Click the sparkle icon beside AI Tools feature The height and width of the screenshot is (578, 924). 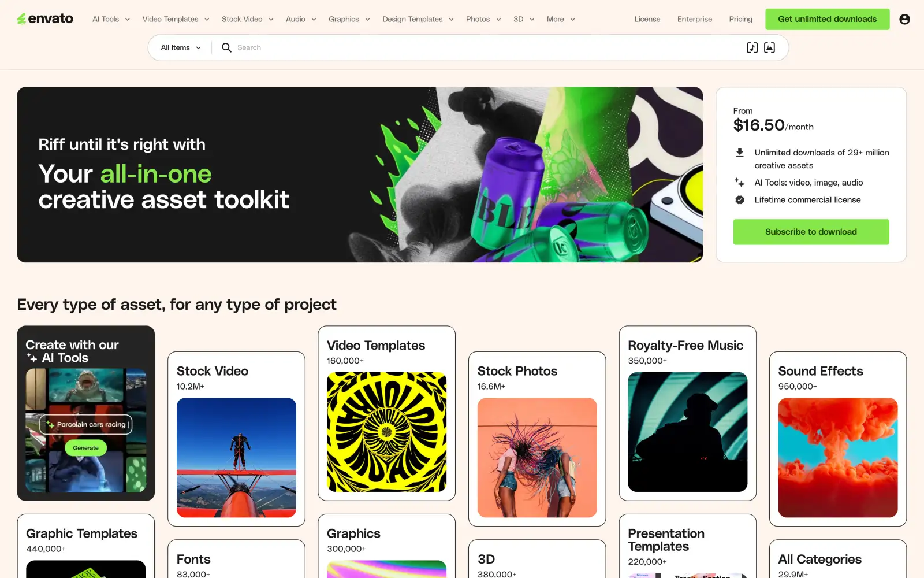[x=739, y=182]
